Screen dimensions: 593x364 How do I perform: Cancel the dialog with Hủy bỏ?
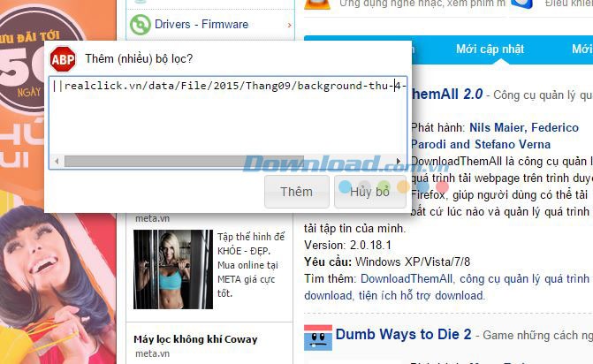pyautogui.click(x=369, y=191)
